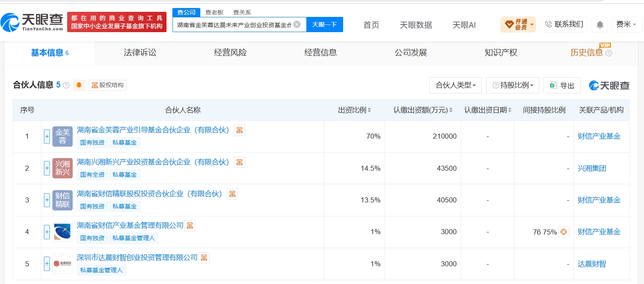Image resolution: width=644 pixels, height=284 pixels.
Task: Click the 股权结构 button
Action: point(108,85)
